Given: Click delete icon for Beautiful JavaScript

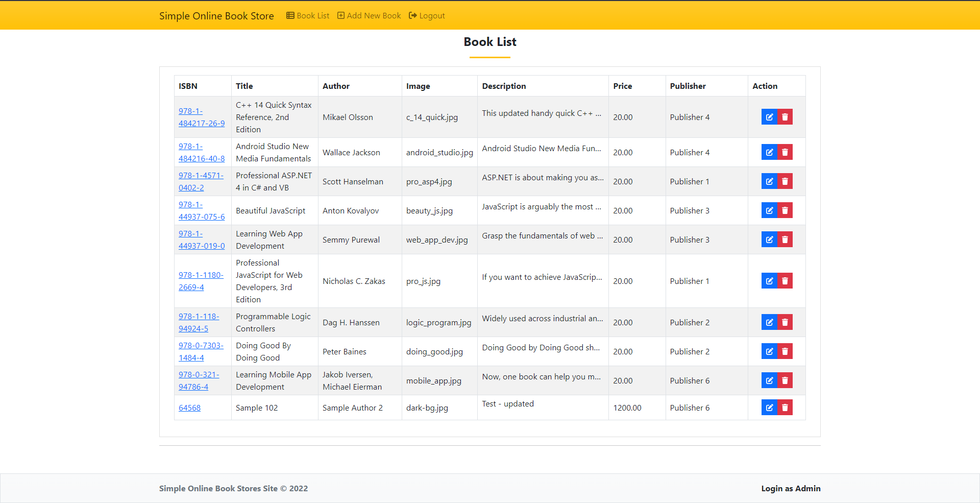Looking at the screenshot, I should 785,210.
